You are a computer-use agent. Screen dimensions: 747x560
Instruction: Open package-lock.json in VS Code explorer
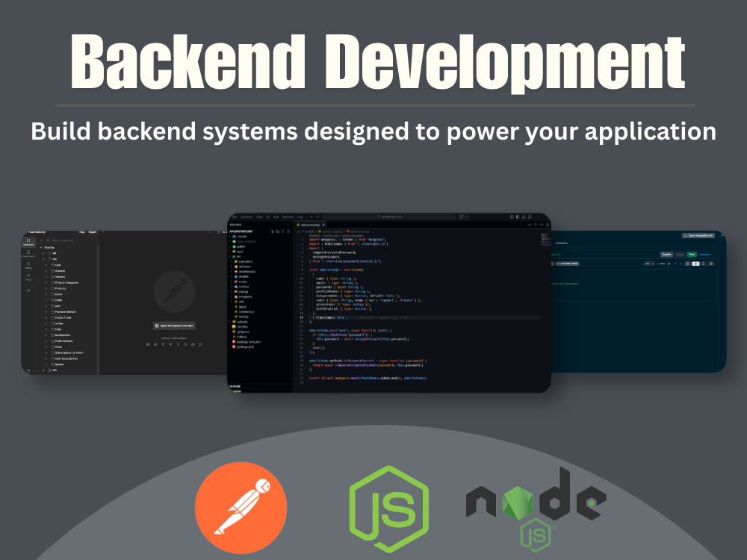[247, 342]
